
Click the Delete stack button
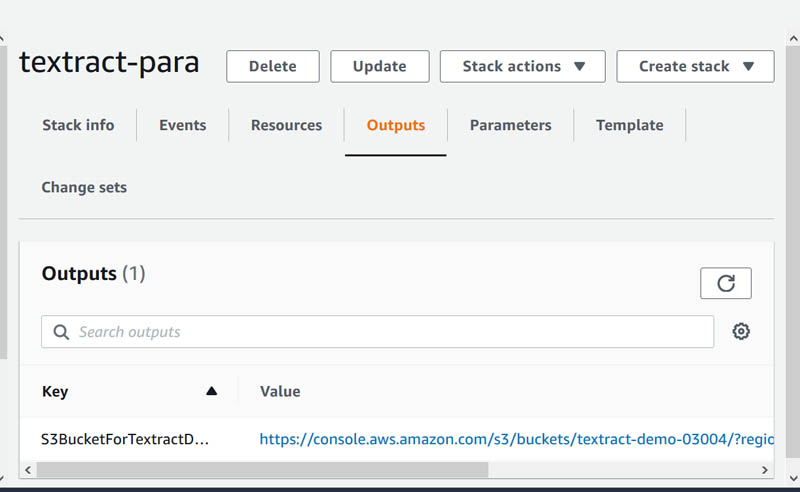click(272, 66)
